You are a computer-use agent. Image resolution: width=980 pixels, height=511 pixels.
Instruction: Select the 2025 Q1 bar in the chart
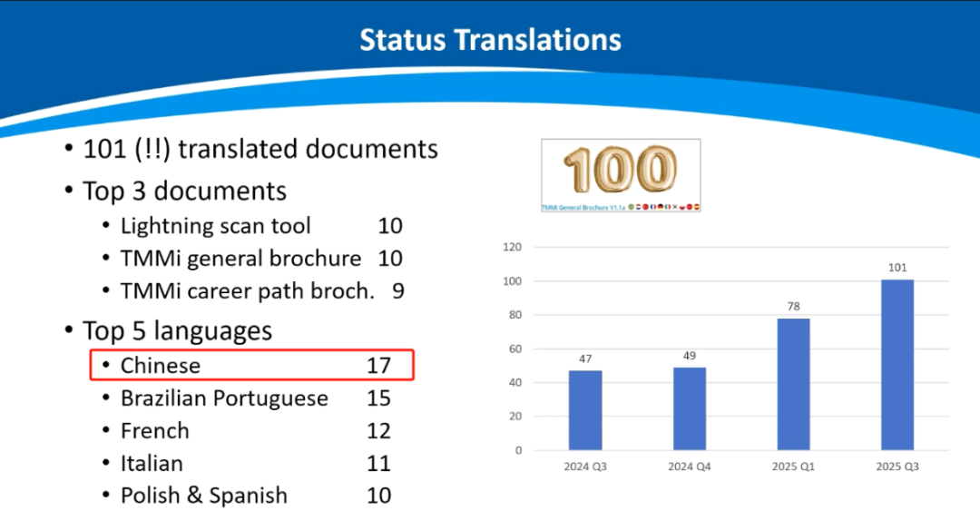click(793, 383)
